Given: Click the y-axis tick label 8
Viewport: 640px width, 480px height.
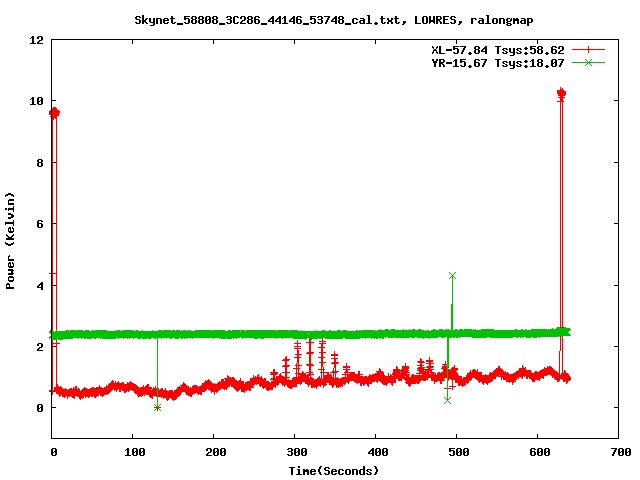Looking at the screenshot, I should pyautogui.click(x=40, y=162).
